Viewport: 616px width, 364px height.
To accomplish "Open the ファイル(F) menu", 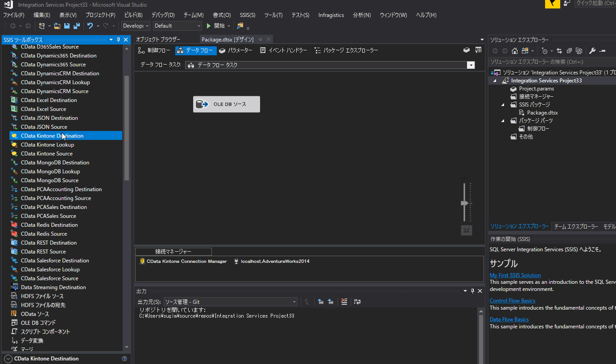I will pos(14,15).
